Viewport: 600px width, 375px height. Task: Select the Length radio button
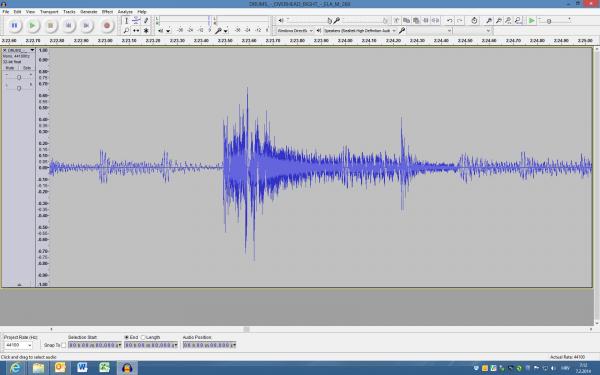pyautogui.click(x=143, y=338)
